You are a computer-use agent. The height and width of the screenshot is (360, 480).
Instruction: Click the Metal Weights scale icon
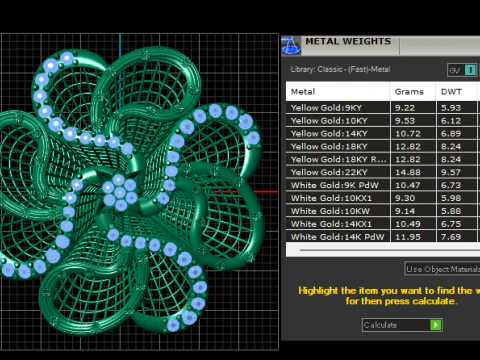tap(291, 46)
